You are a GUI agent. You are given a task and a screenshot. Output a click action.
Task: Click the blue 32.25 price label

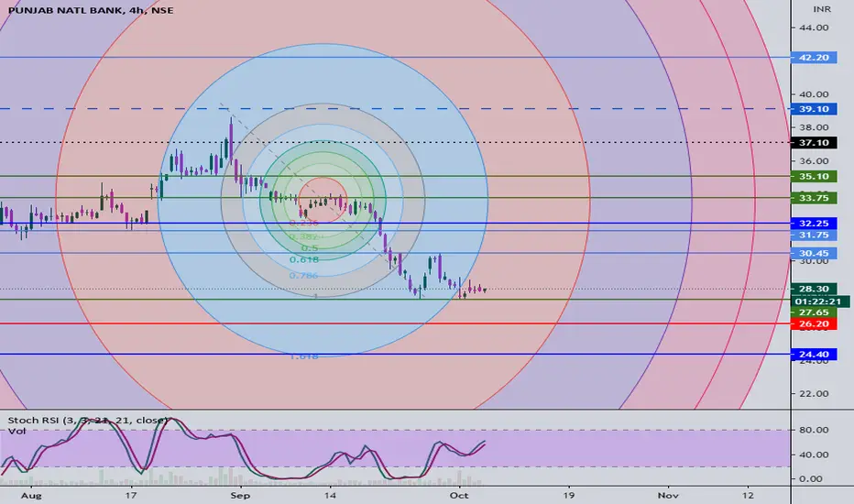tap(814, 224)
